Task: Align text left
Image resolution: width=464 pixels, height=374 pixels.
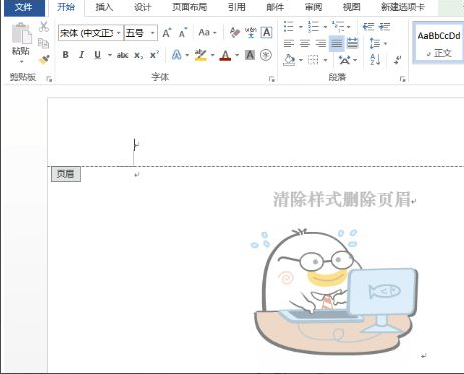Action: tap(289, 43)
